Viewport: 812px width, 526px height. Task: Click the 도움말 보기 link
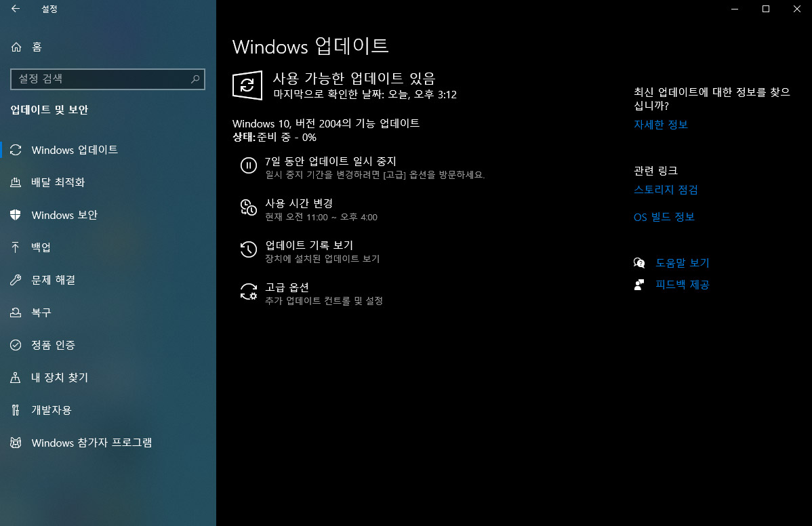pyautogui.click(x=682, y=263)
